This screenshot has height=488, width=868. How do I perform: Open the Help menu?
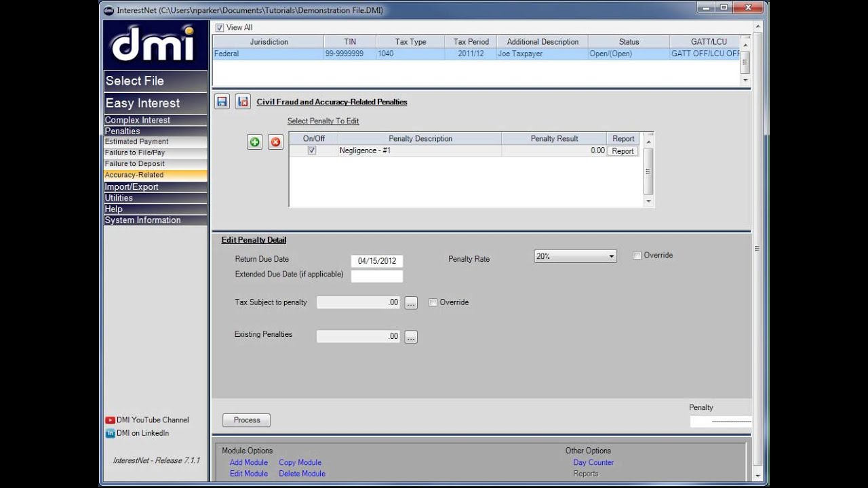[155, 209]
